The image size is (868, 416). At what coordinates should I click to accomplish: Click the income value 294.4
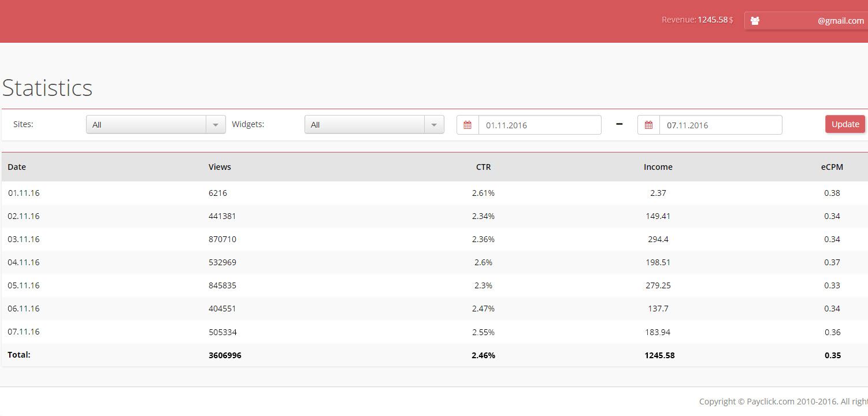pyautogui.click(x=658, y=239)
